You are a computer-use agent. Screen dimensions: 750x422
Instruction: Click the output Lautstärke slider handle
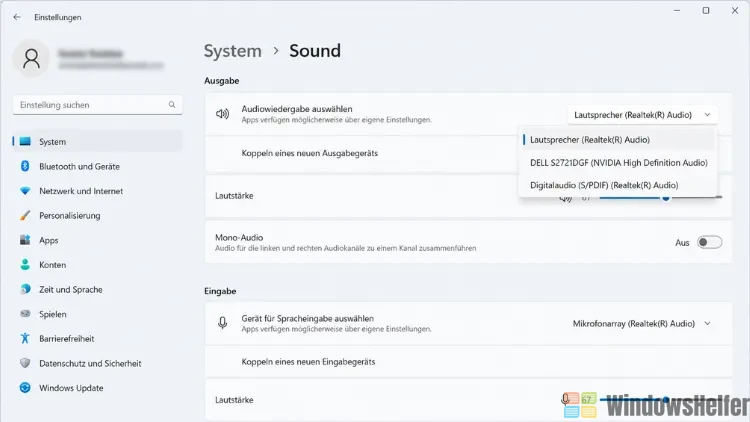(665, 198)
